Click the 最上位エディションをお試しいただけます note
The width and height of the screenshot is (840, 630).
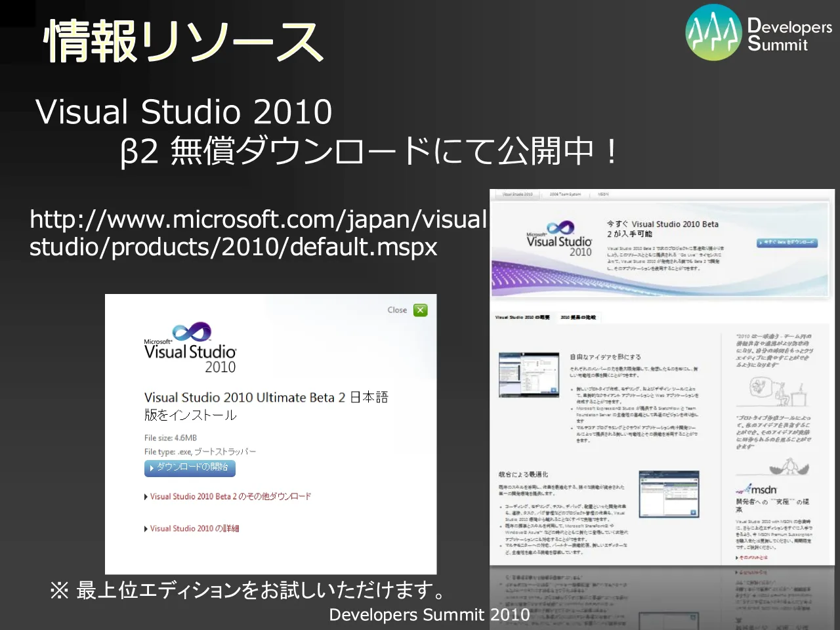249,590
